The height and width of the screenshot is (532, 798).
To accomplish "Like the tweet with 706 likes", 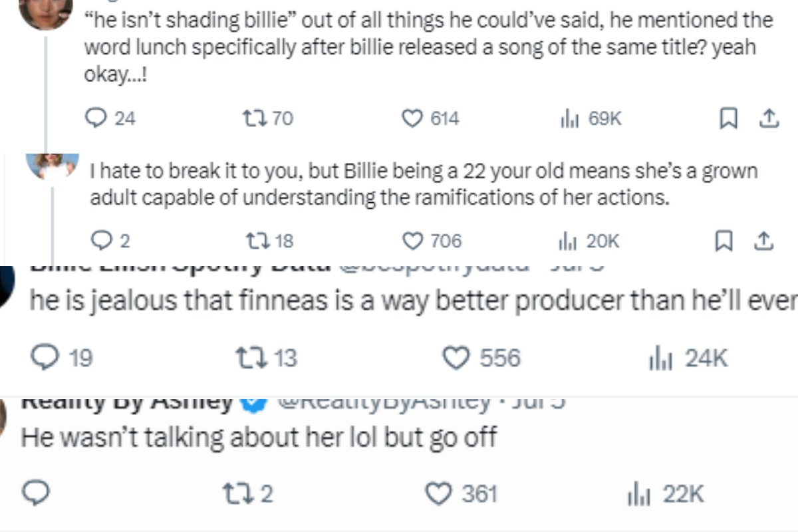I will coord(414,241).
